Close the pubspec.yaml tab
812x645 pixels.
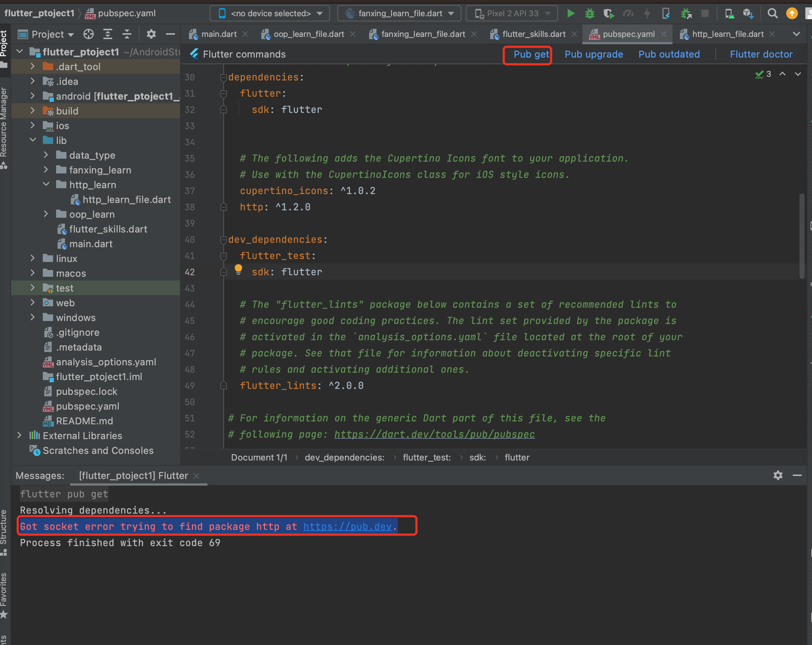[664, 34]
